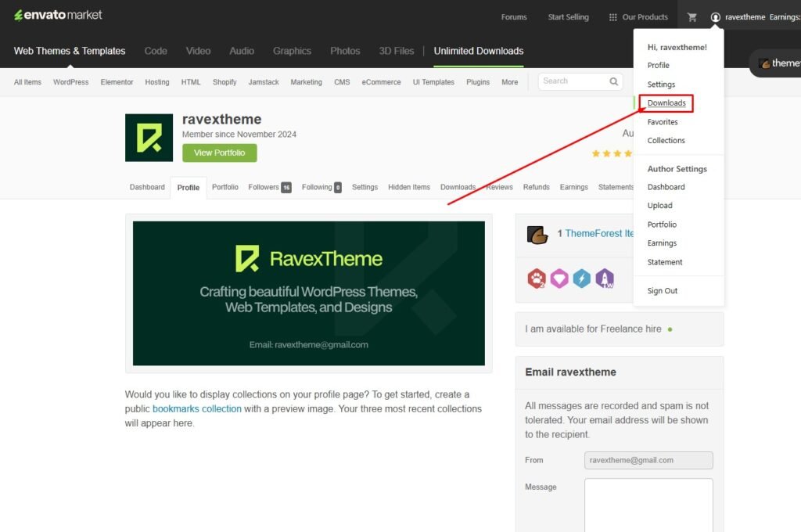Click the green freelance availability dot
The width and height of the screenshot is (801, 532).
click(670, 329)
